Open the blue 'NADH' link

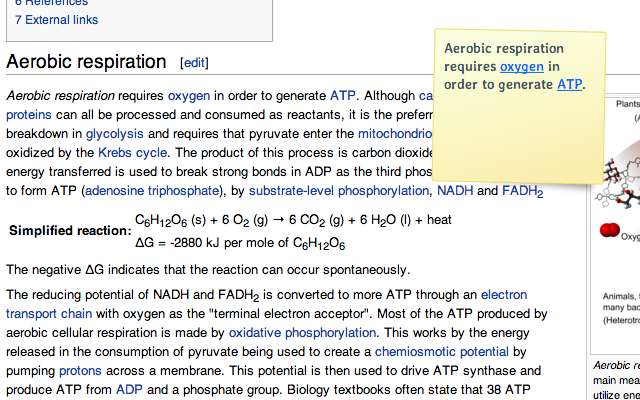pos(454,190)
